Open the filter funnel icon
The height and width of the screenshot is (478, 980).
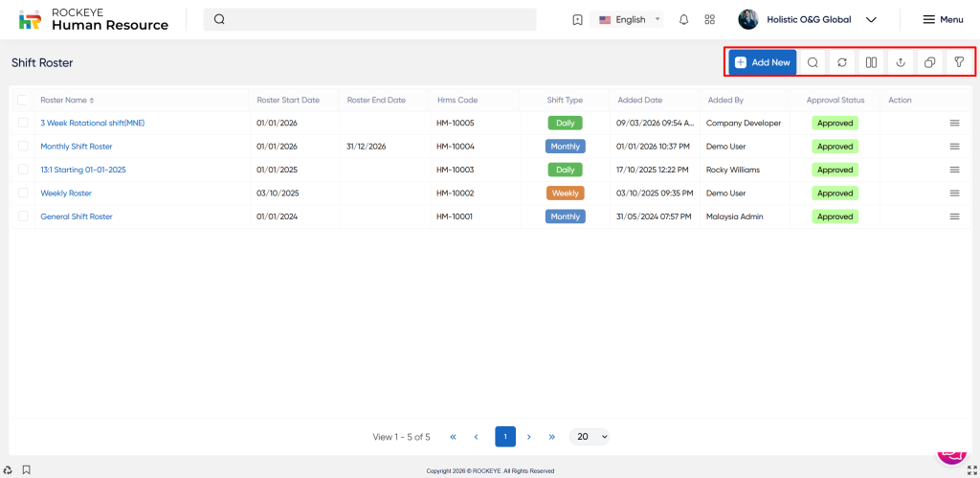958,62
